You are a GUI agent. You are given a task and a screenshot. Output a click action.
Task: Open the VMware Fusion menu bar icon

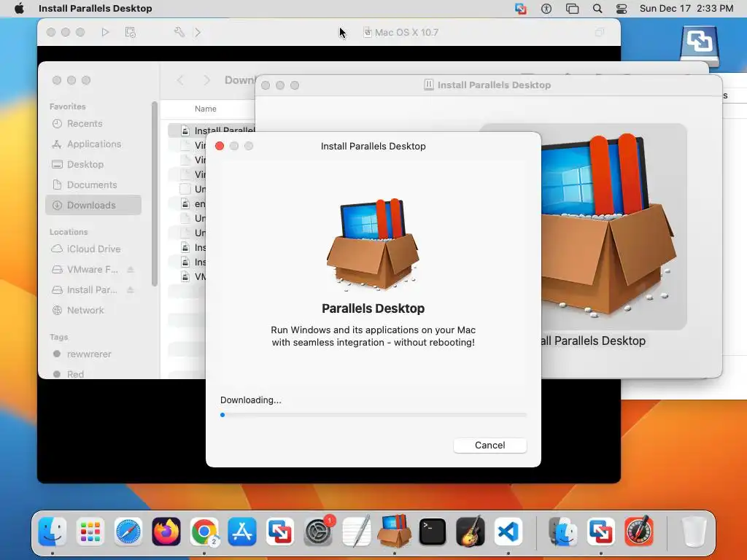(521, 9)
